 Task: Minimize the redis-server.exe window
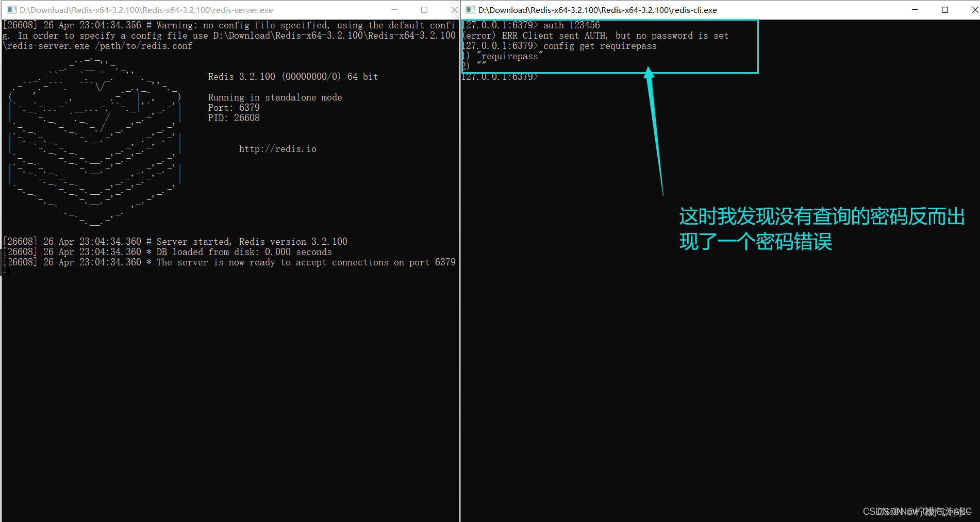click(394, 10)
